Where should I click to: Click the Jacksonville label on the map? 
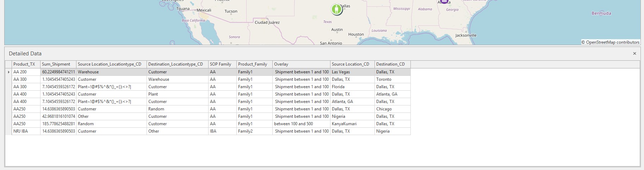pyautogui.click(x=466, y=35)
